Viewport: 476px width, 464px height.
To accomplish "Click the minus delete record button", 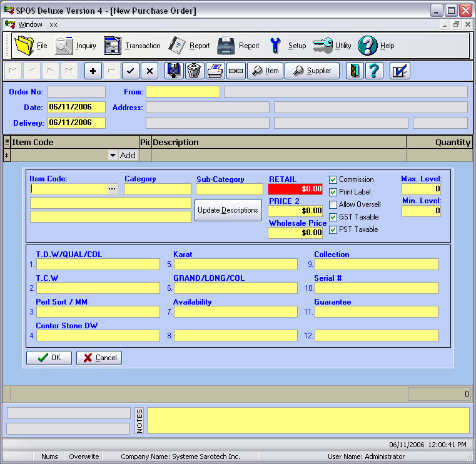I will coord(112,71).
